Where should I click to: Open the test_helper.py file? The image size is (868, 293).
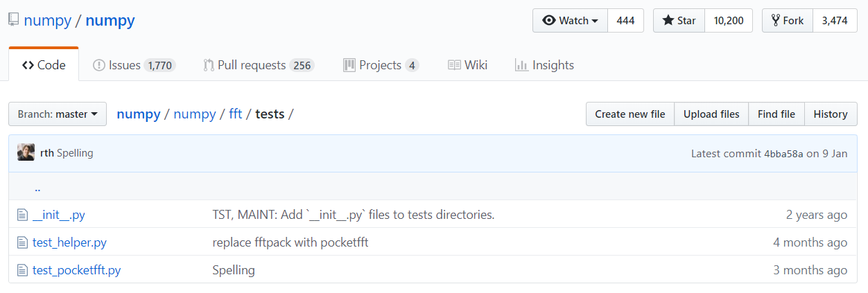(69, 242)
